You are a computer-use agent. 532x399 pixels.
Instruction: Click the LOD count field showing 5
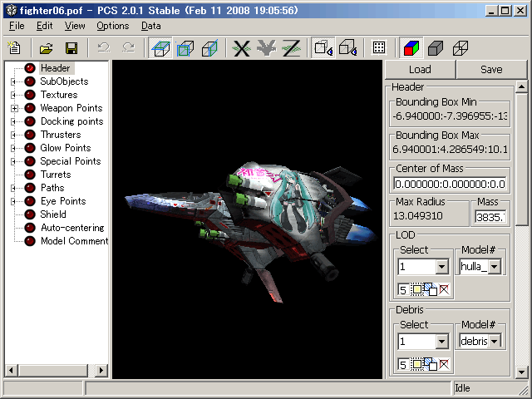click(403, 290)
